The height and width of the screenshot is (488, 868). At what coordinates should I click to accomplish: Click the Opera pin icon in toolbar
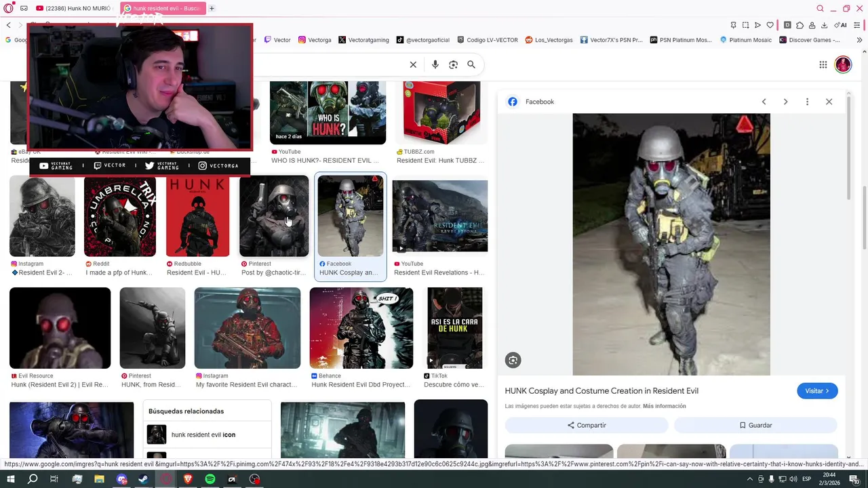(x=733, y=25)
